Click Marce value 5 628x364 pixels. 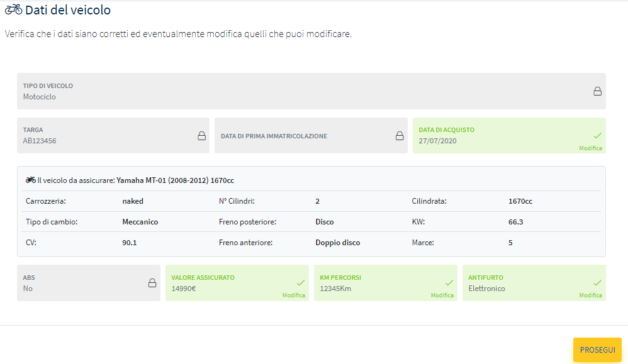click(x=510, y=243)
